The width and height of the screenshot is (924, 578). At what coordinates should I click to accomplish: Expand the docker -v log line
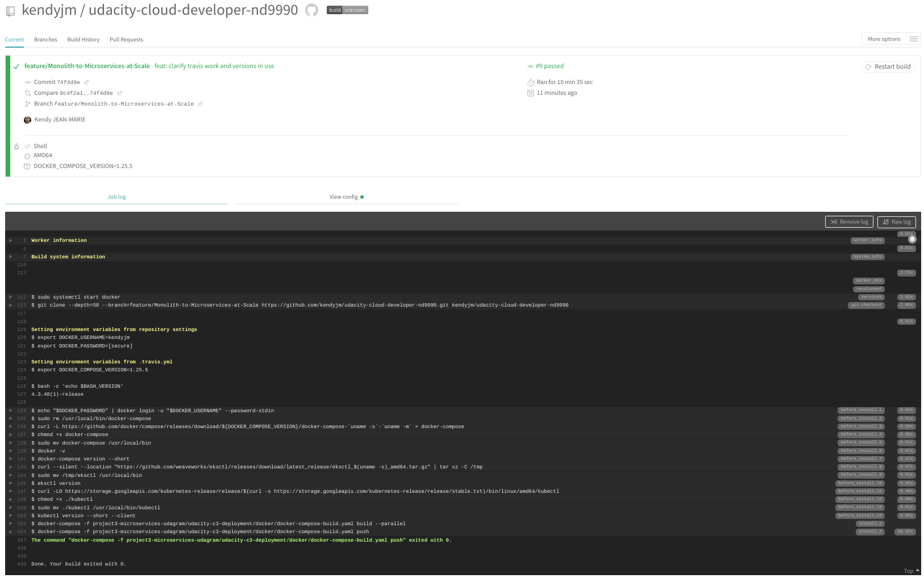[11, 451]
